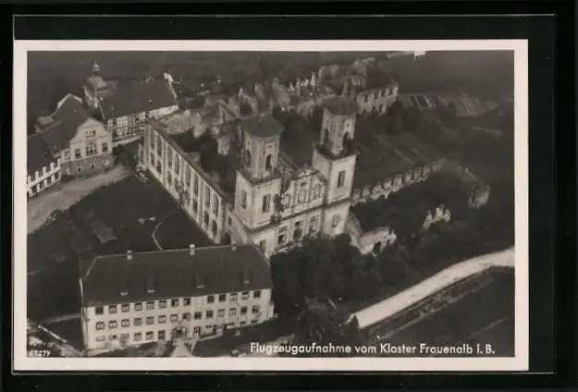The image size is (578, 392).
Task: Click the small cupola turret at top left
Action: (x=95, y=81)
